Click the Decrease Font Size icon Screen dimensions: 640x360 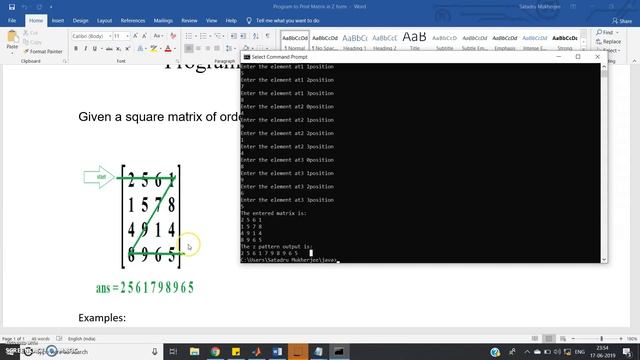coord(144,36)
